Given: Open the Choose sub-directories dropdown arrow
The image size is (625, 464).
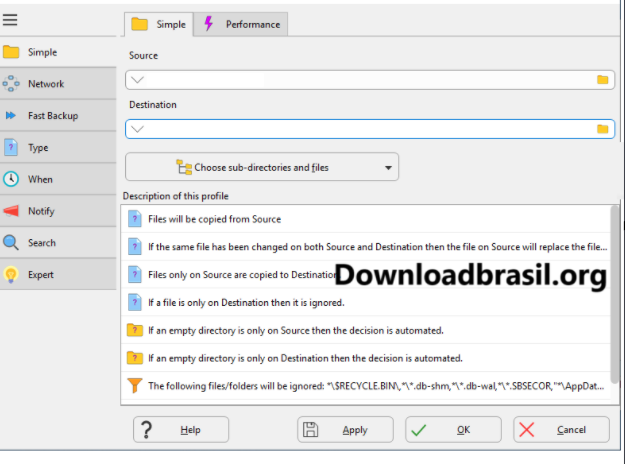Looking at the screenshot, I should (388, 168).
